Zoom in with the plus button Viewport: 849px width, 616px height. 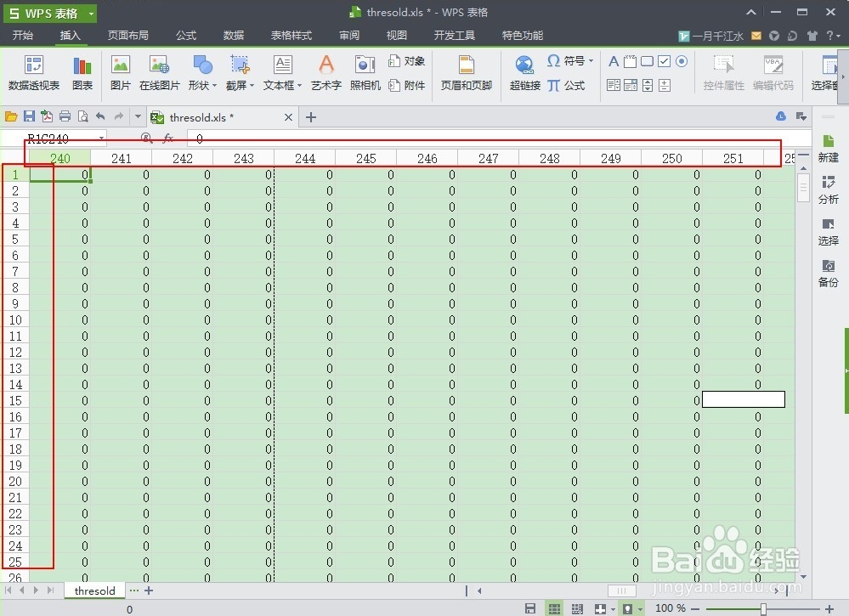coord(829,609)
